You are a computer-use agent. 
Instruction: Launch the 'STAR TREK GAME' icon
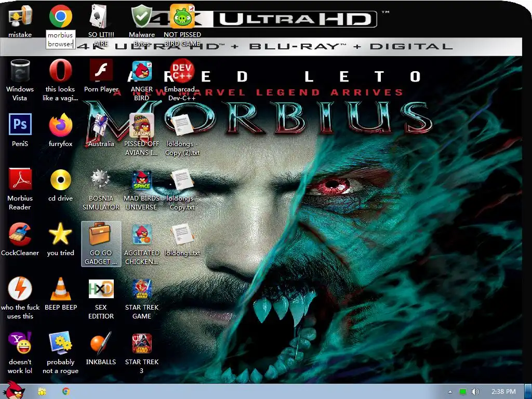[x=141, y=289]
